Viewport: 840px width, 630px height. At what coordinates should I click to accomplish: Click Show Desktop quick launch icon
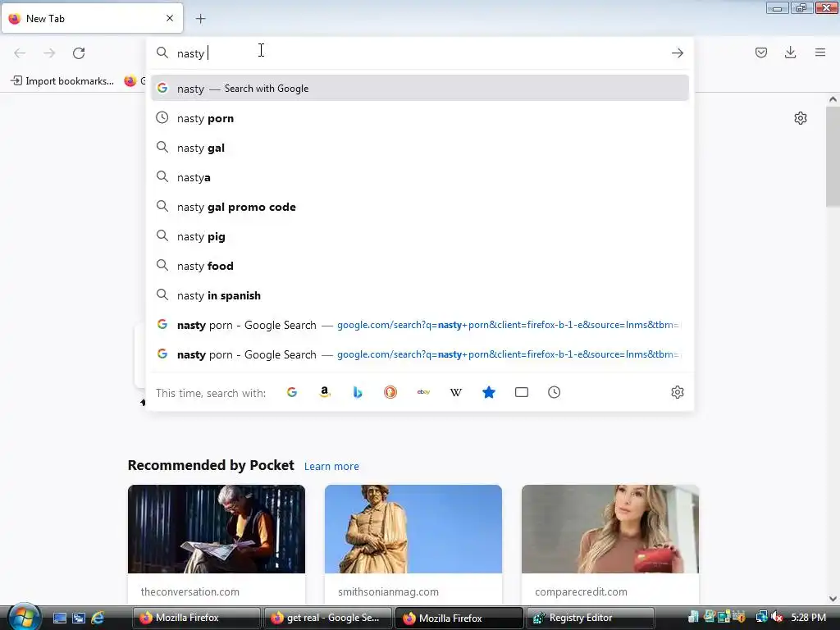point(59,618)
